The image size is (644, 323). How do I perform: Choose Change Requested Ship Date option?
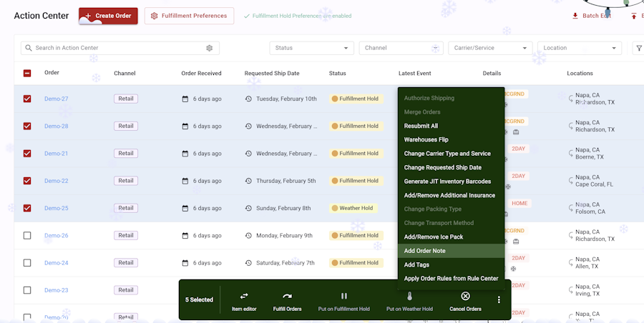tap(442, 167)
